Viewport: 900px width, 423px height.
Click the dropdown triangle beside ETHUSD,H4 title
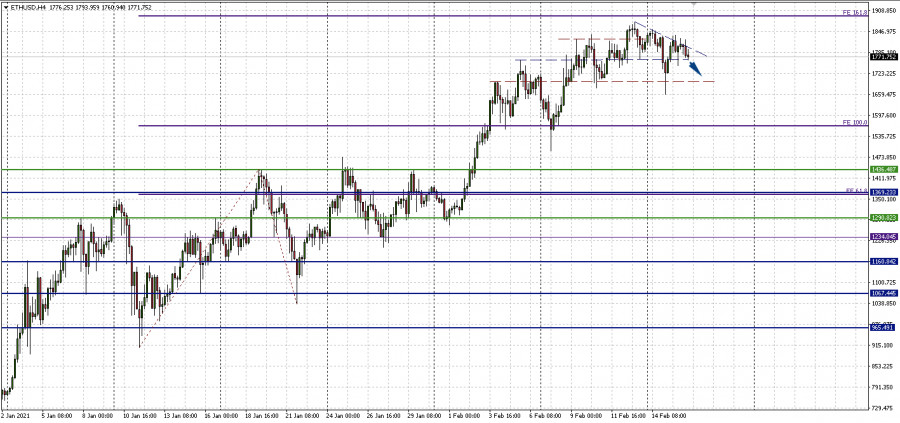[x=5, y=8]
